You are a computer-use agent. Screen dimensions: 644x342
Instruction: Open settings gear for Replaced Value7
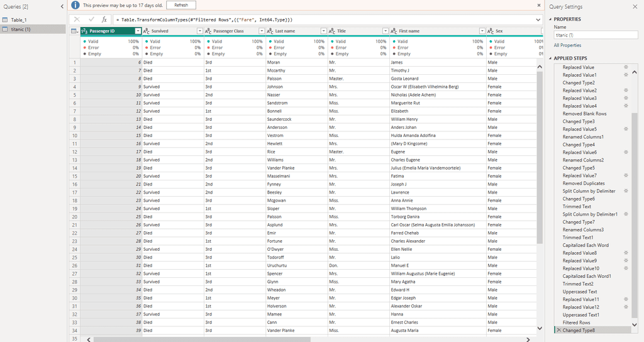(x=626, y=175)
